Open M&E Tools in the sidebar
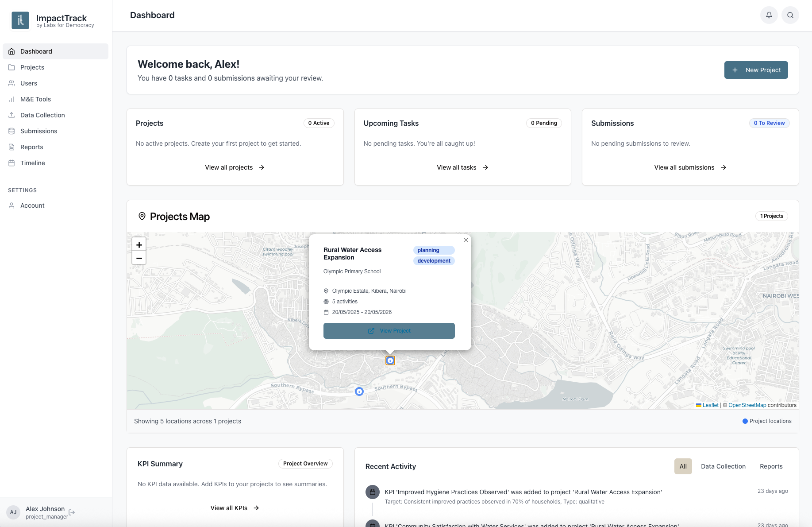 (x=55, y=99)
